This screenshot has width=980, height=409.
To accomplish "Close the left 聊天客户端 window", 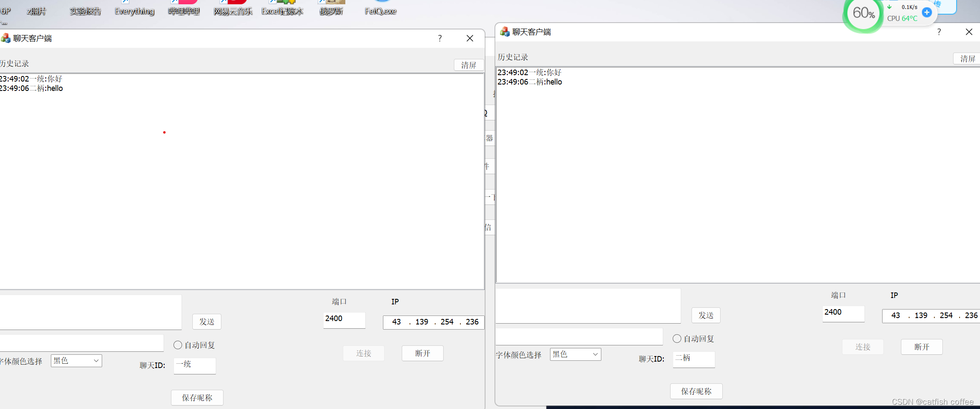I will (x=470, y=38).
